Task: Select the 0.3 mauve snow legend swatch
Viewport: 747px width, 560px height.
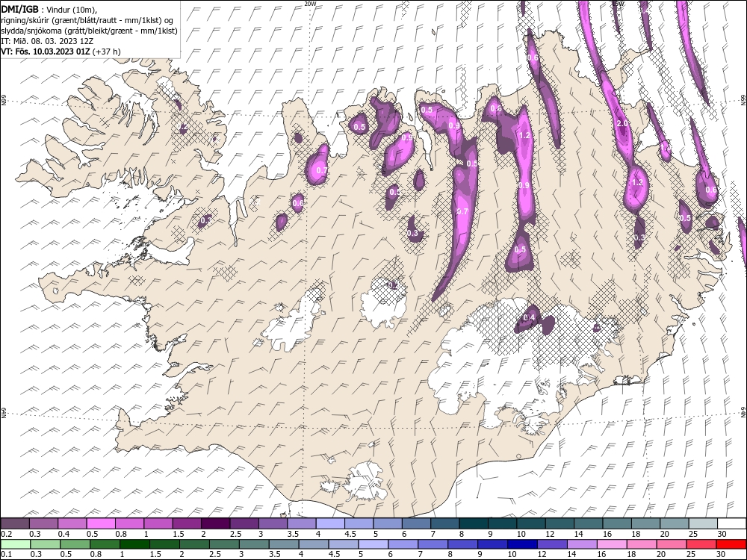Action: tap(43, 524)
